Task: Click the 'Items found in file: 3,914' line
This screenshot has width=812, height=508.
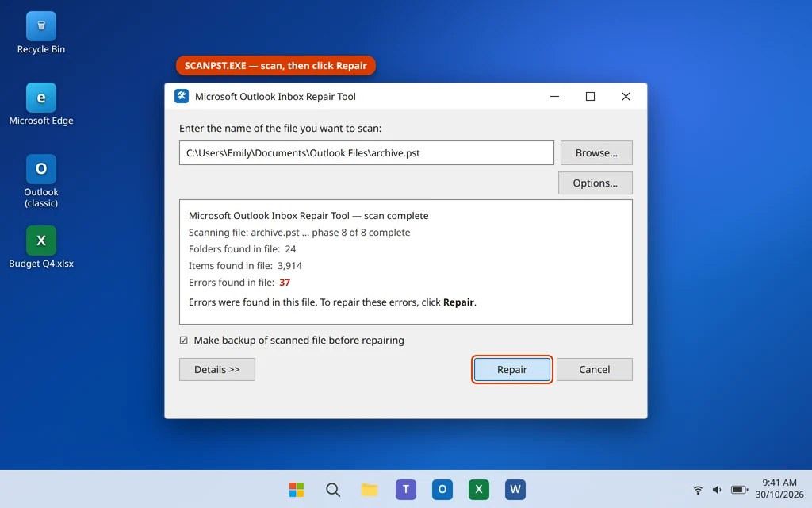Action: (x=245, y=266)
